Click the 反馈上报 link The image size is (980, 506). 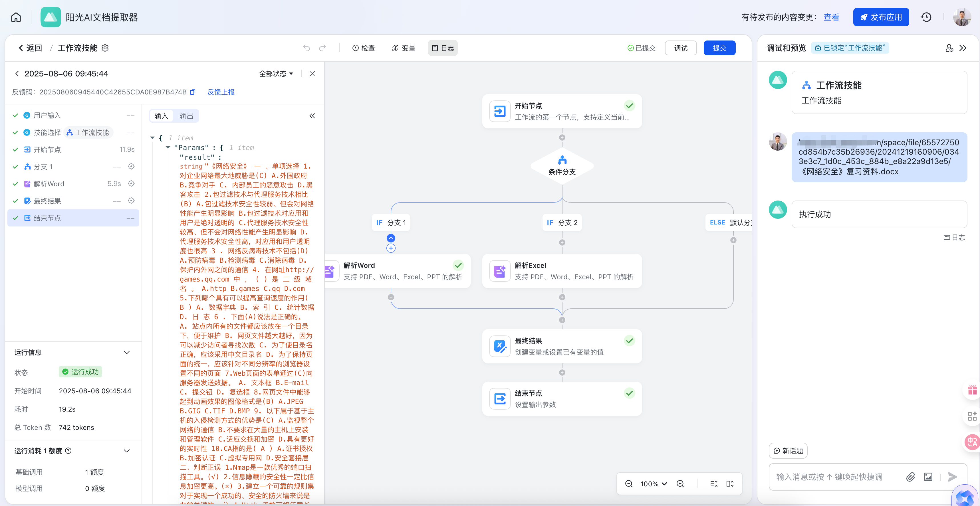tap(221, 92)
